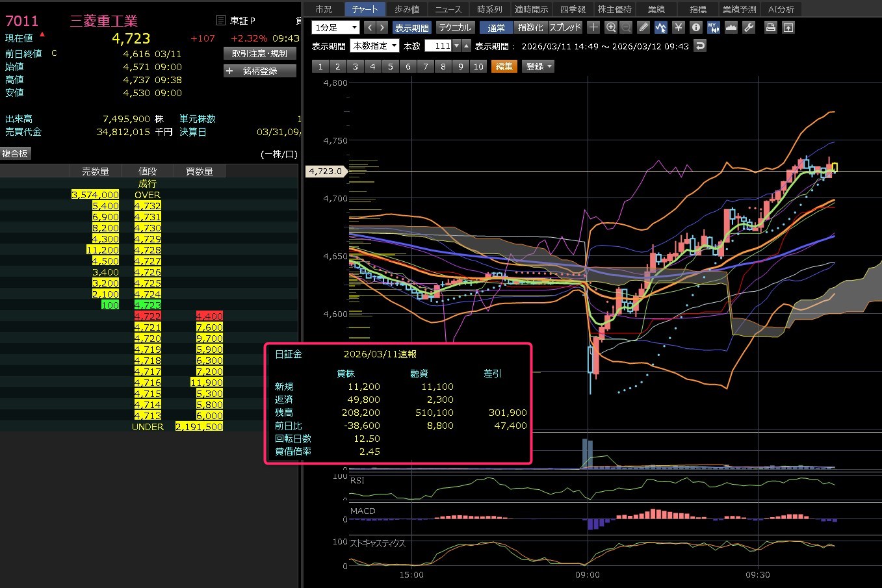
Task: Switch chart mode to 指数化
Action: coord(530,28)
